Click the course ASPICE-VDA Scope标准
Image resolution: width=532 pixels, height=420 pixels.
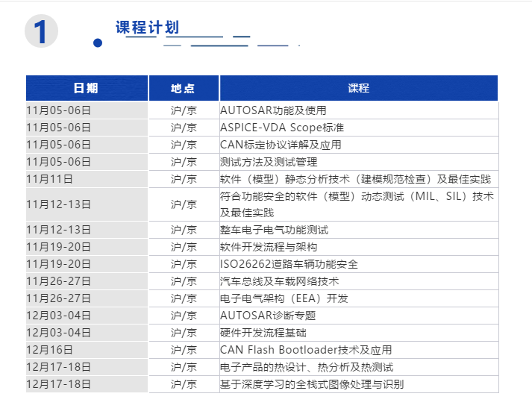[282, 128]
